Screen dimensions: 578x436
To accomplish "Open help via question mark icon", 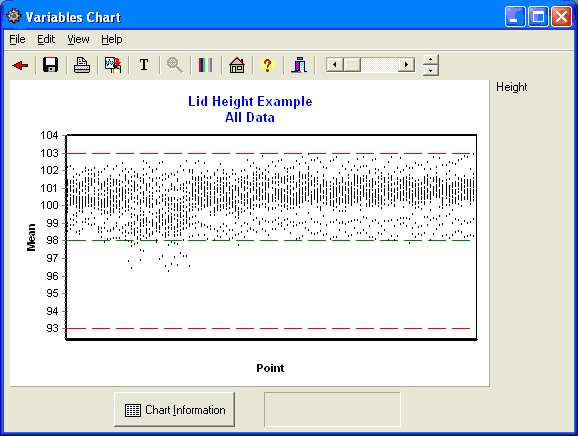I will click(267, 65).
